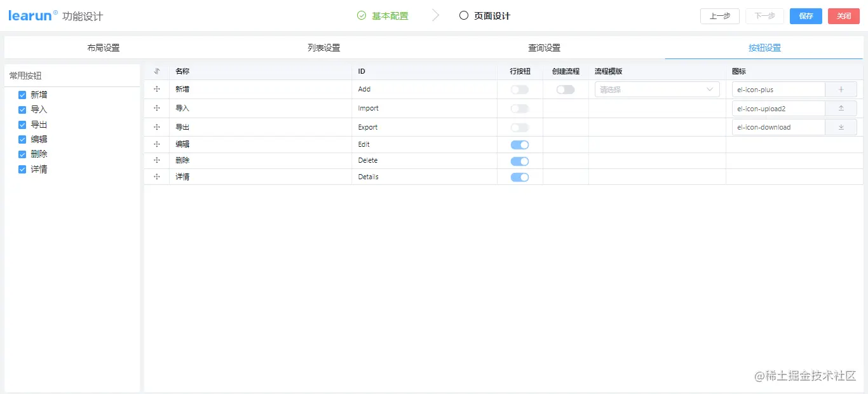Go to the 基本配置 step
The height and width of the screenshot is (394, 868).
390,16
